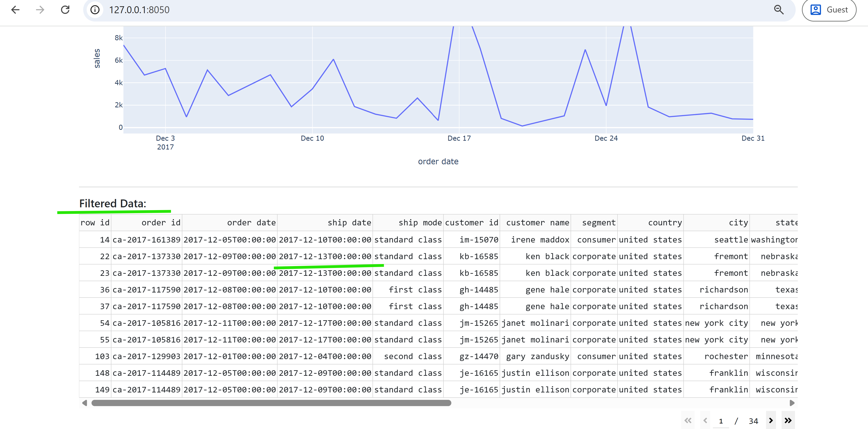The width and height of the screenshot is (868, 429).
Task: Open the Guest profile button
Action: pyautogui.click(x=829, y=10)
